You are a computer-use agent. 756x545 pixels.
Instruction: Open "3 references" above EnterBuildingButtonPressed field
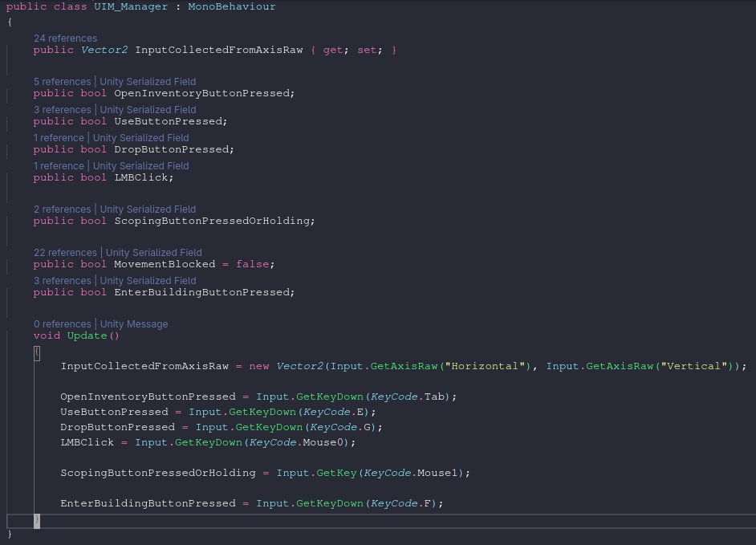coord(62,280)
